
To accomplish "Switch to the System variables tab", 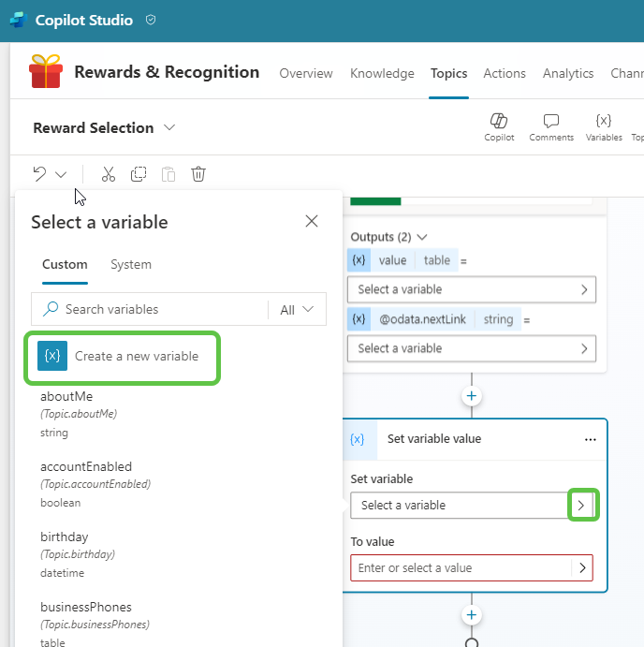I will [131, 264].
